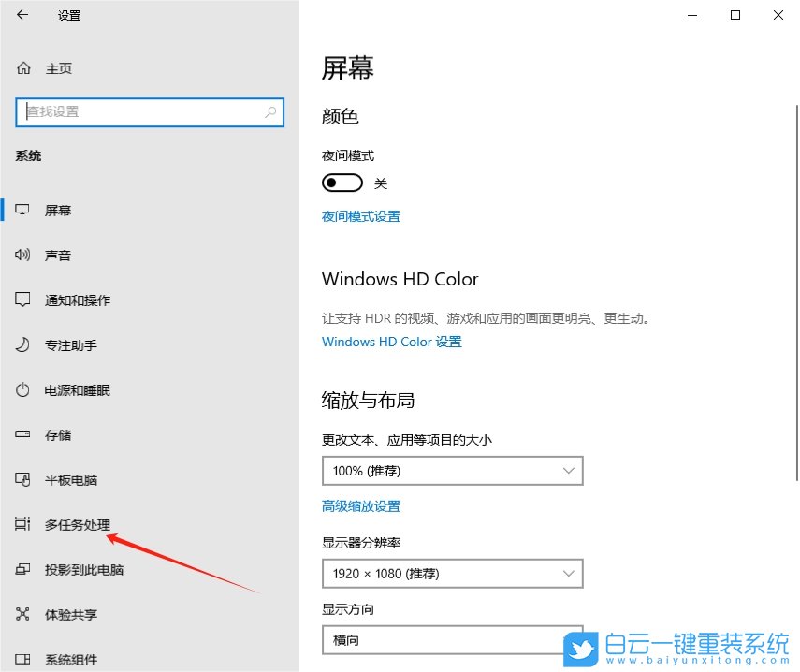Open the 存储 storage drive icon

point(22,434)
